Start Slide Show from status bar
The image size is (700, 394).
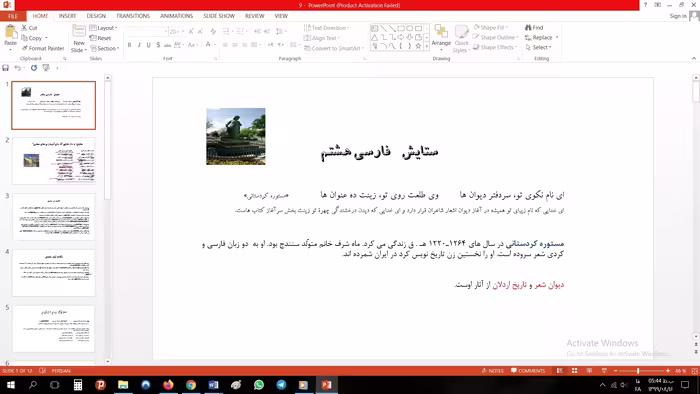click(604, 371)
